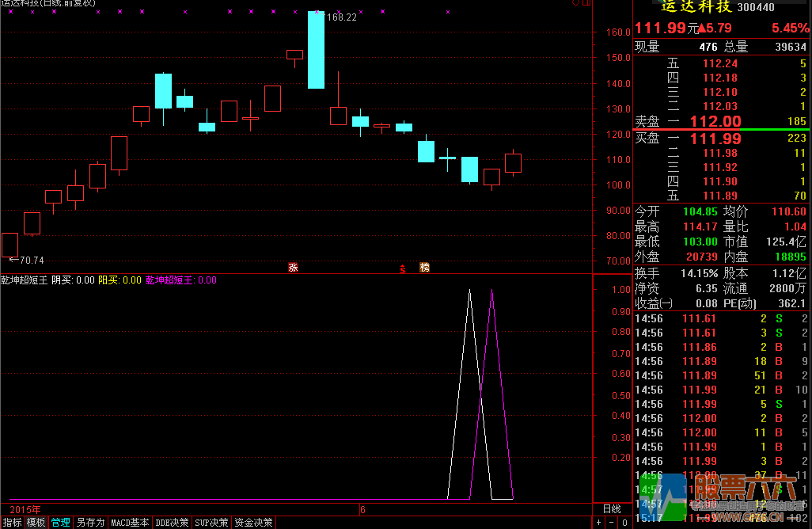The width and height of the screenshot is (812, 529).
Task: Click bid-three price 111.92
Action: [x=720, y=167]
